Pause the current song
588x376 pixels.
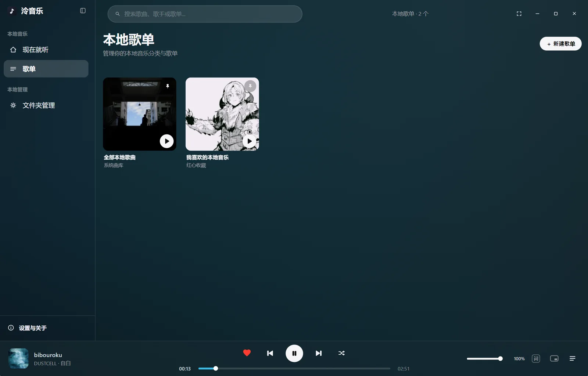[294, 353]
